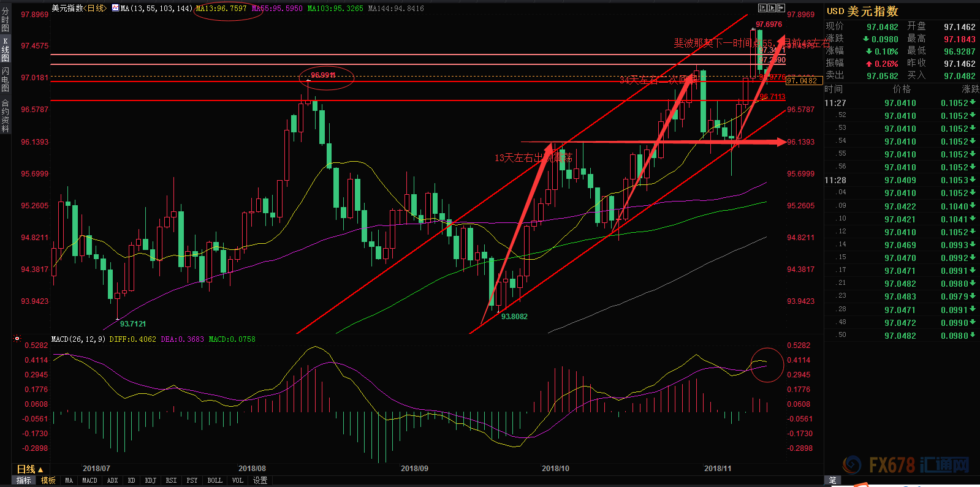Open the 分时图 sidebar view
This screenshot has height=487, width=980.
[6, 20]
